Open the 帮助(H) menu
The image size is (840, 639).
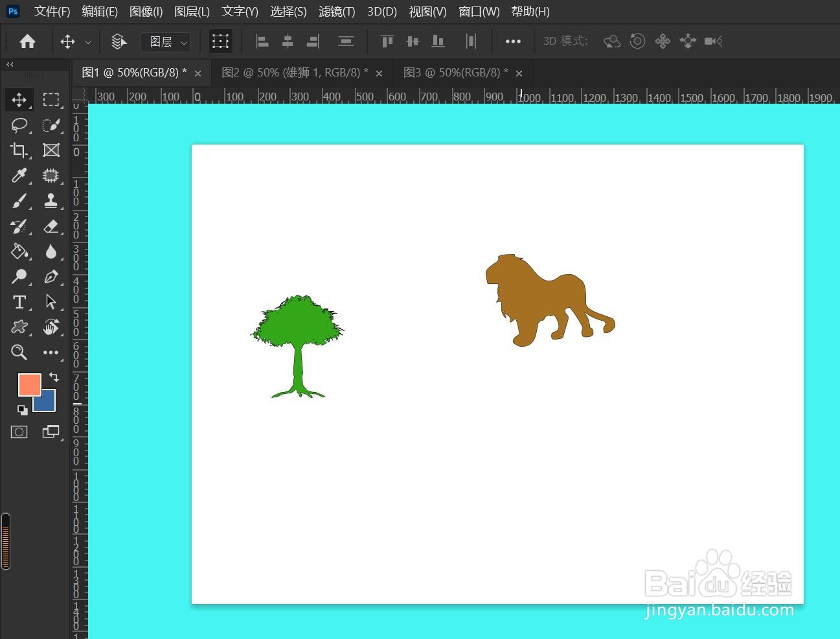(530, 12)
